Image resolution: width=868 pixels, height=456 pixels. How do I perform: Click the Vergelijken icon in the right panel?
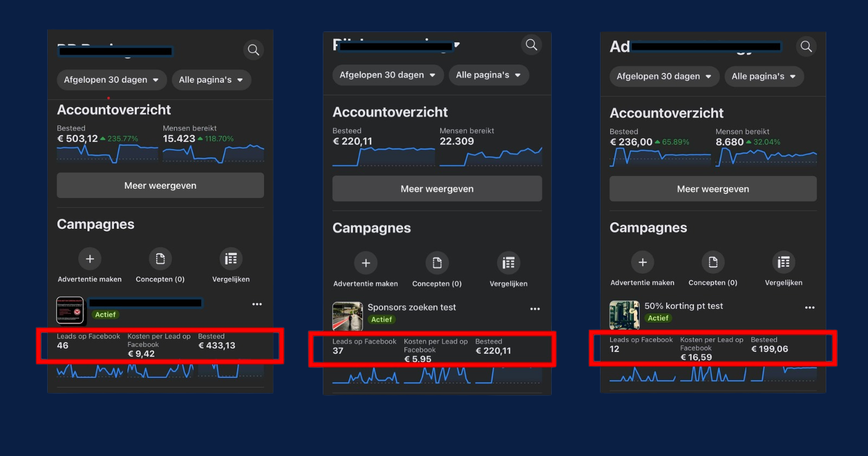tap(783, 262)
